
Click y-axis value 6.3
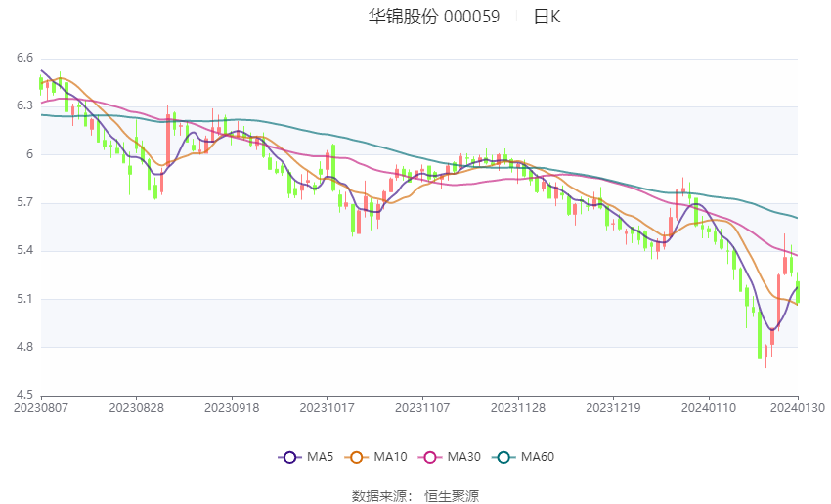pyautogui.click(x=24, y=105)
